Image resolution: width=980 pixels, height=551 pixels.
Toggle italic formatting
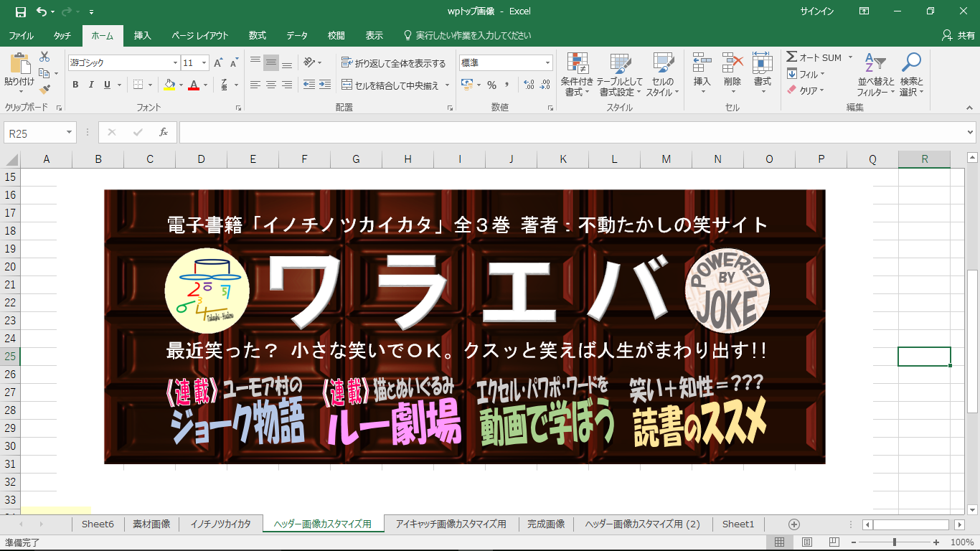[x=91, y=85]
